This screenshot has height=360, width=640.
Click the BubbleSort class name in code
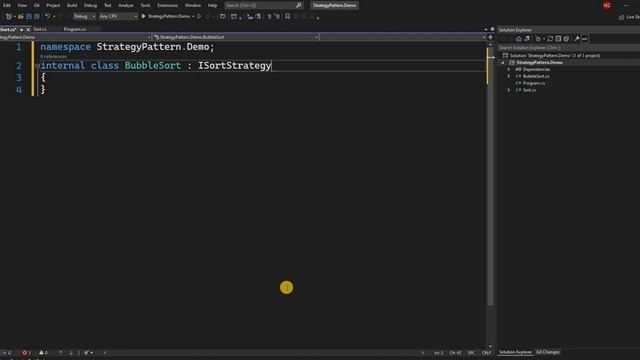[x=153, y=66]
